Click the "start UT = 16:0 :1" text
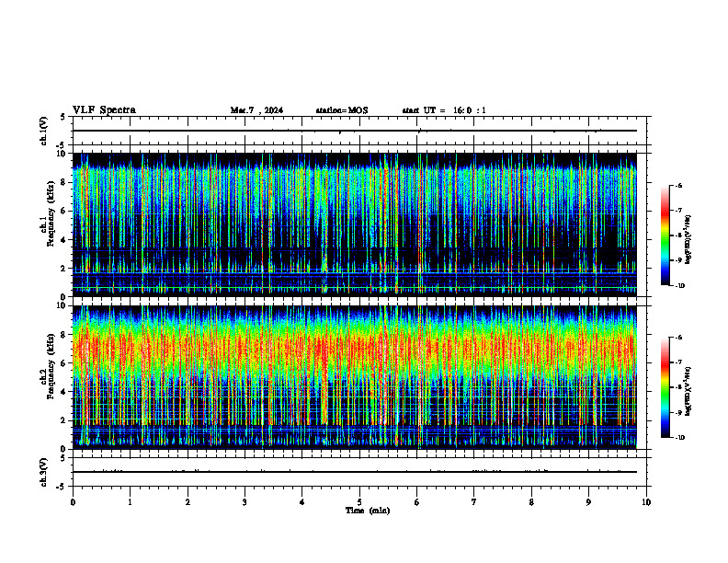 click(x=444, y=110)
